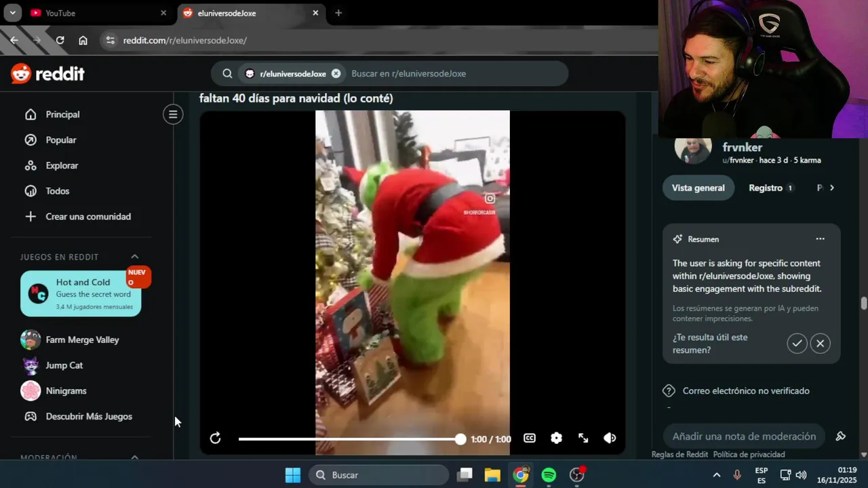Click the taskbar Buscar search box
The height and width of the screenshot is (488, 868).
(x=379, y=475)
